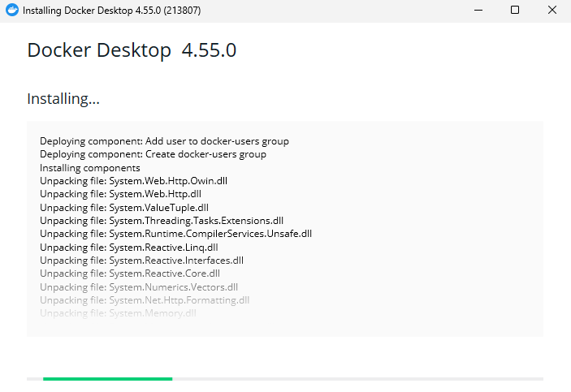This screenshot has height=392, width=571.
Task: Click the 'System.Web.Http.dll' unpacking line
Action: 120,194
